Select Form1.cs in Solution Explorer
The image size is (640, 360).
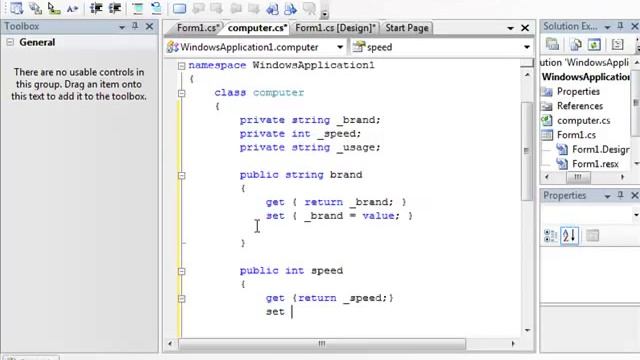[576, 135]
